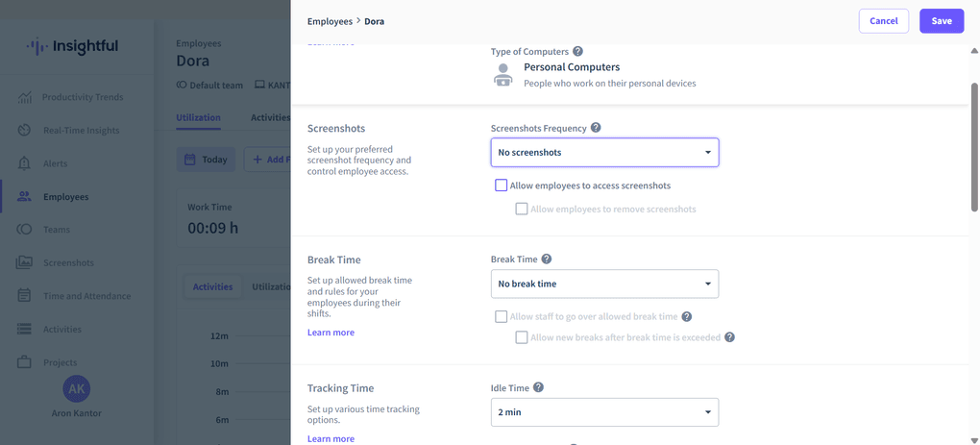Toggle Allow staff to go over break time

pyautogui.click(x=501, y=316)
